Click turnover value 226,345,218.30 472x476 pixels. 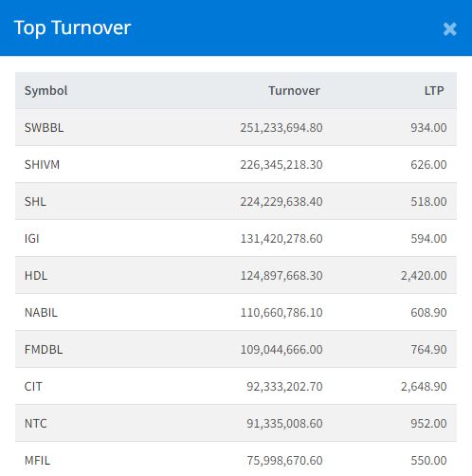[281, 165]
